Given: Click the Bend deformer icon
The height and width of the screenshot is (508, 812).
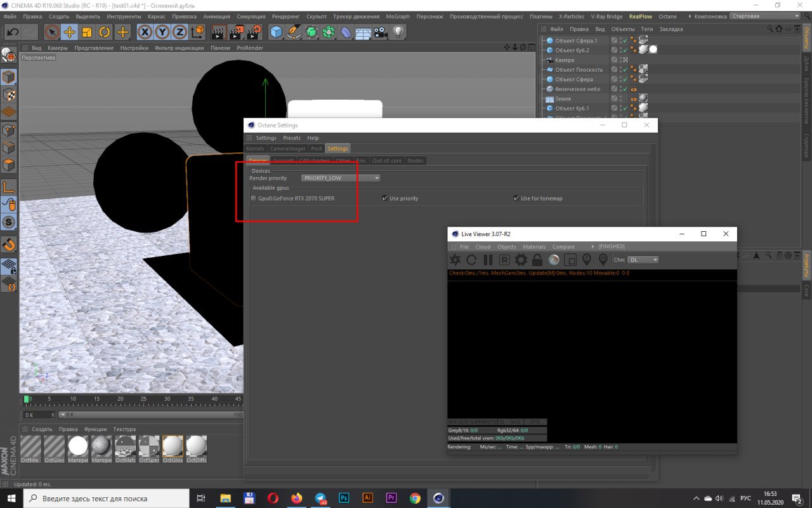Looking at the screenshot, I should point(346,31).
